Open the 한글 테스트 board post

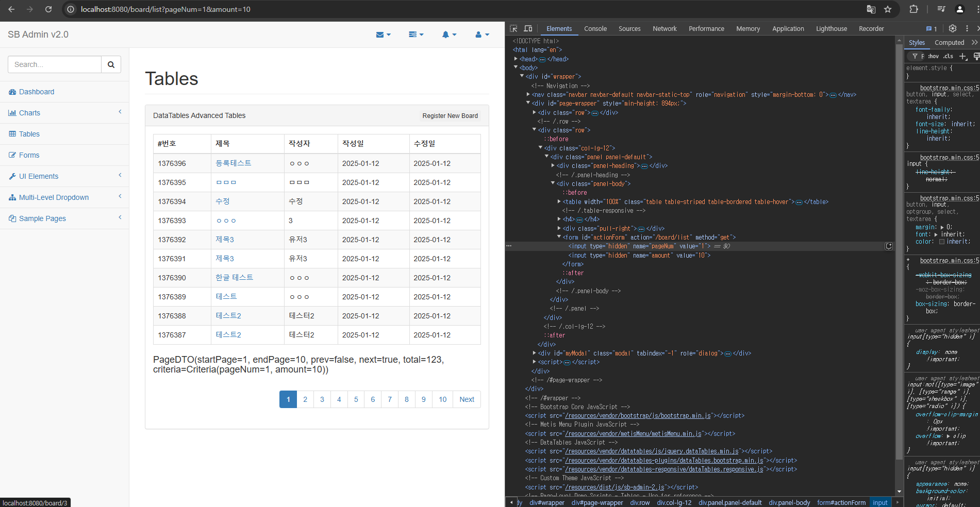tap(235, 277)
